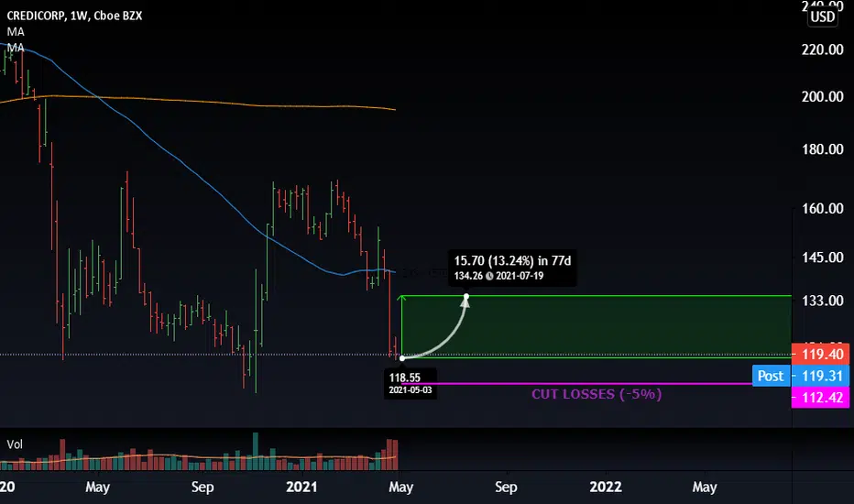Click the 145.00 price axis label
The width and height of the screenshot is (854, 504).
(x=823, y=257)
